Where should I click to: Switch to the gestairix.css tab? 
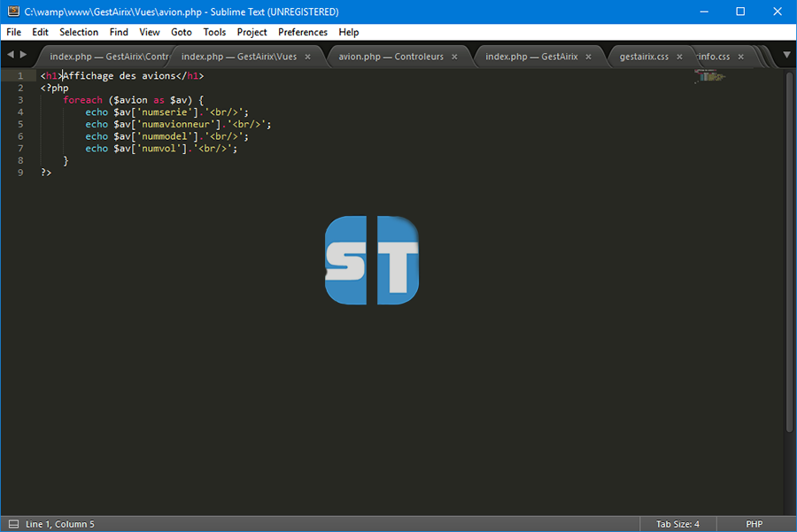click(x=644, y=57)
